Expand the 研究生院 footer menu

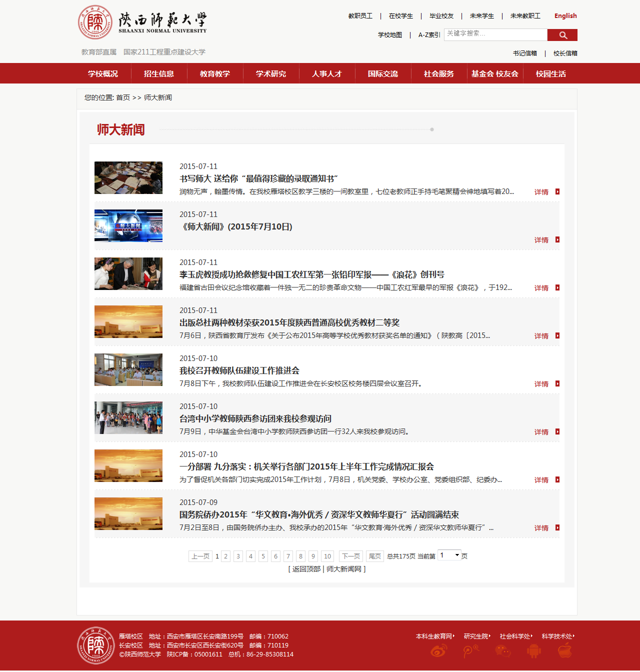477,636
